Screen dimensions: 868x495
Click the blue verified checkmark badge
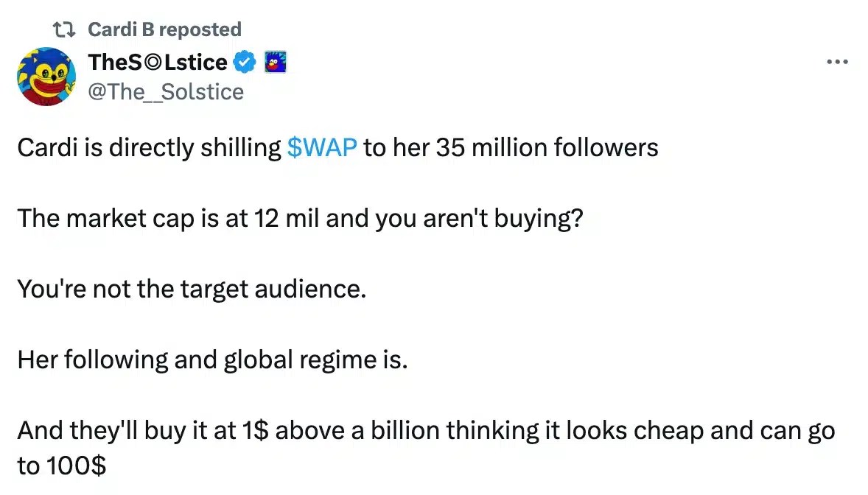(x=245, y=63)
